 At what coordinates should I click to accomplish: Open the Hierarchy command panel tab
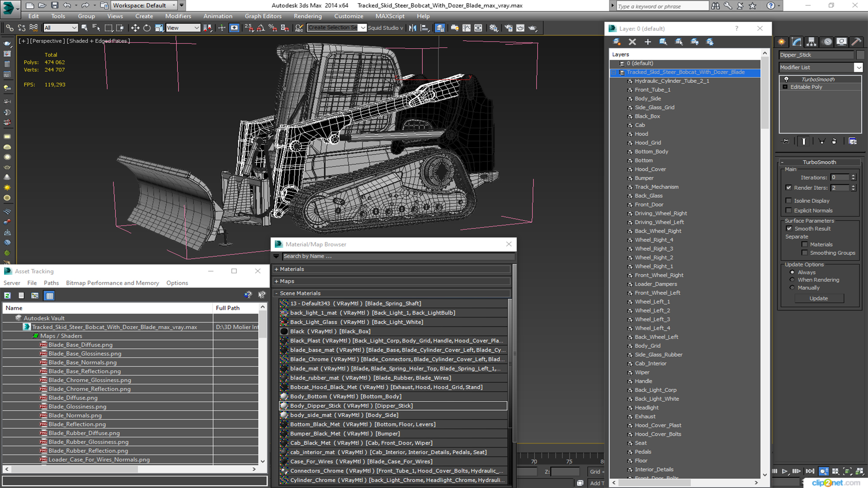tap(811, 42)
